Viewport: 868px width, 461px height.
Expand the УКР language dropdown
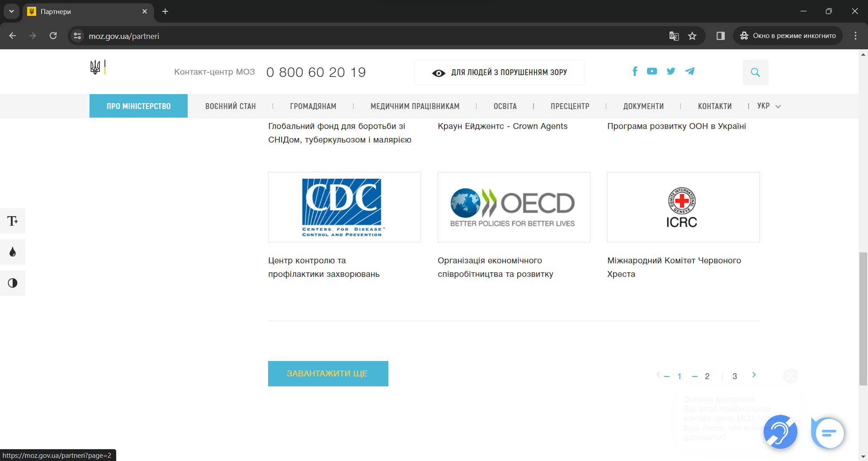pos(769,106)
